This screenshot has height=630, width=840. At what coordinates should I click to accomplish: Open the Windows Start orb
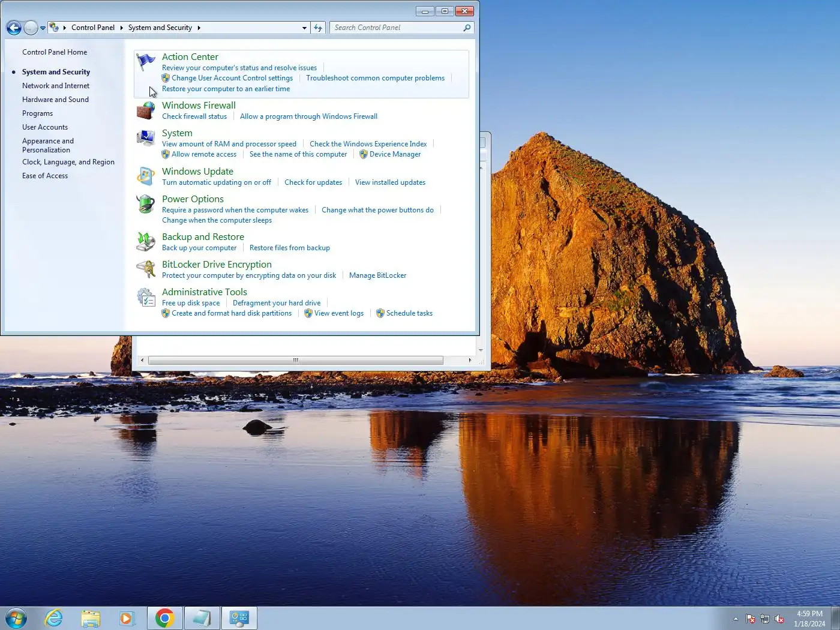[x=16, y=617]
